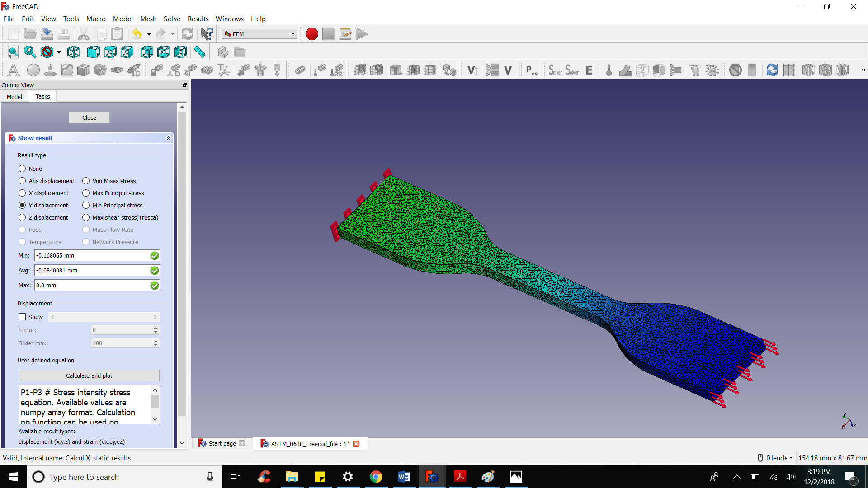Click the displacement factor slider

(104, 317)
